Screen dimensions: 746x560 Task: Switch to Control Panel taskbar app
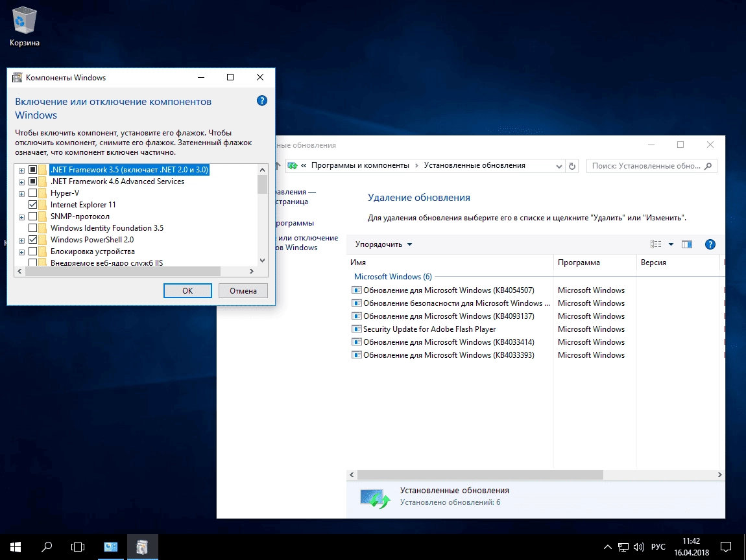coord(111,547)
